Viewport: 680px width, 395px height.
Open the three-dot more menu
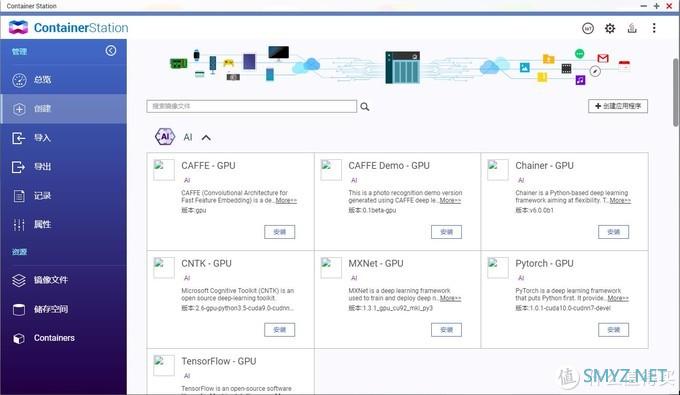[x=654, y=29]
